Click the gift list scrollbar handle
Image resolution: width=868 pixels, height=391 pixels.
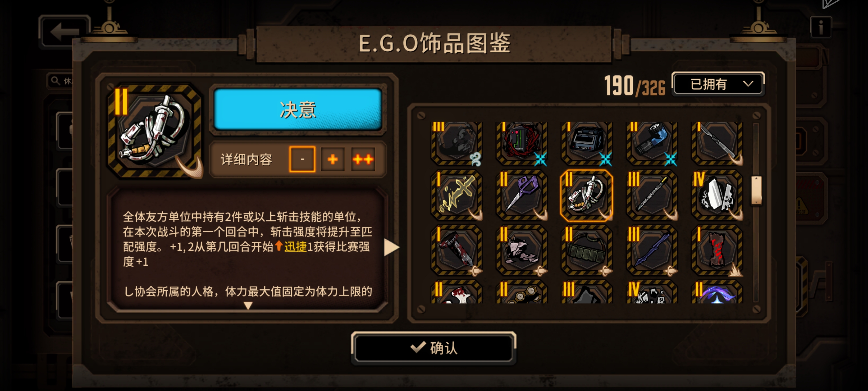tap(757, 190)
